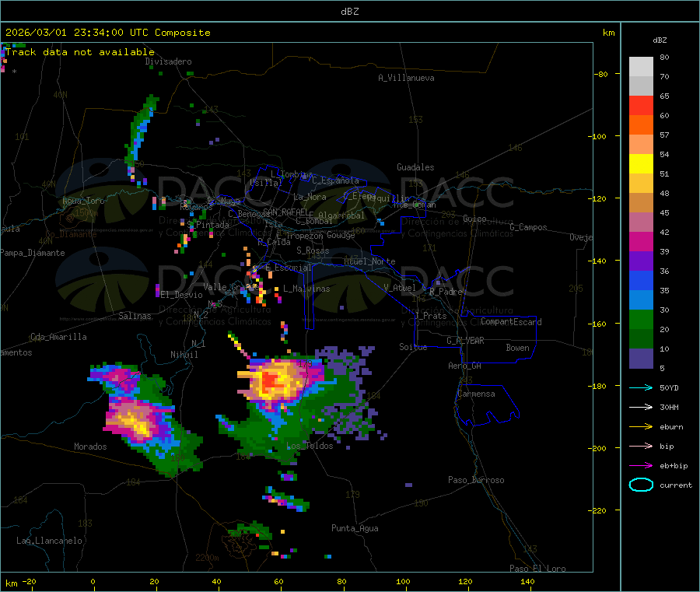Click the 'Track data not available' message
Viewport: 700px width, 592px height.
(x=80, y=52)
